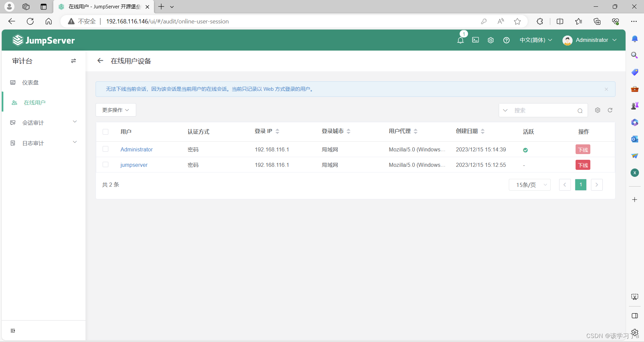The height and width of the screenshot is (342, 644).
Task: Check the Administrator row checkbox
Action: (106, 149)
